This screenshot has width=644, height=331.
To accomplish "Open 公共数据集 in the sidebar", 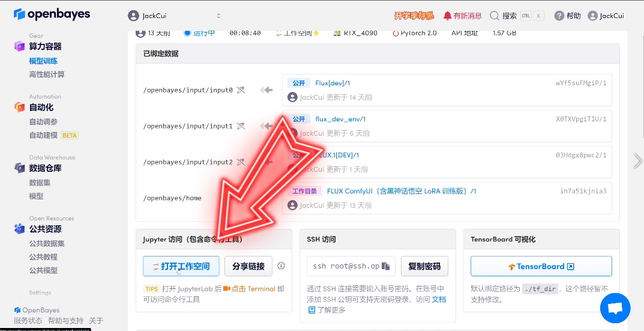I will 47,243.
